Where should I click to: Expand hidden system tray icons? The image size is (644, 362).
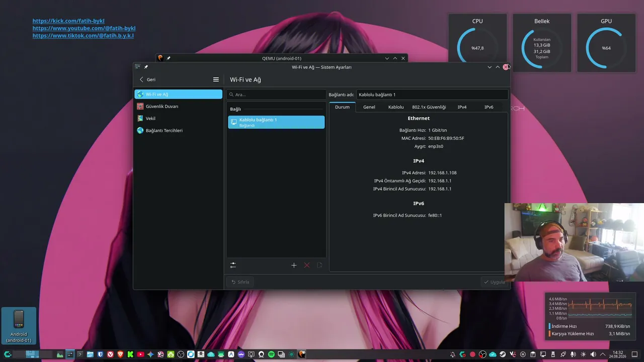tap(603, 354)
